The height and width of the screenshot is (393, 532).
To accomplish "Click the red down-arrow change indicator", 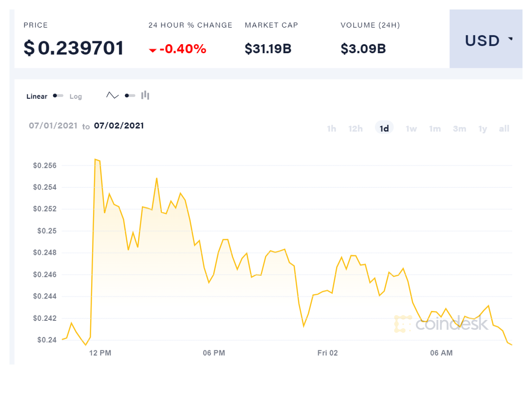I will (x=152, y=50).
